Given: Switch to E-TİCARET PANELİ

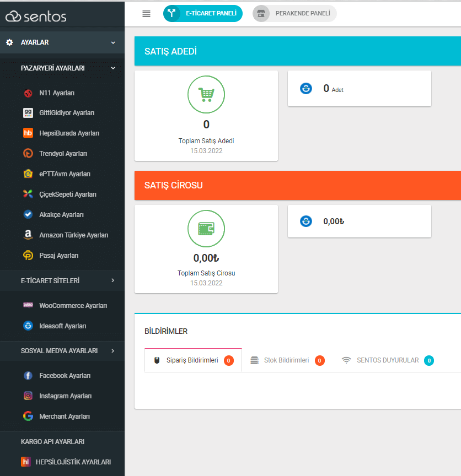Looking at the screenshot, I should click(x=203, y=13).
